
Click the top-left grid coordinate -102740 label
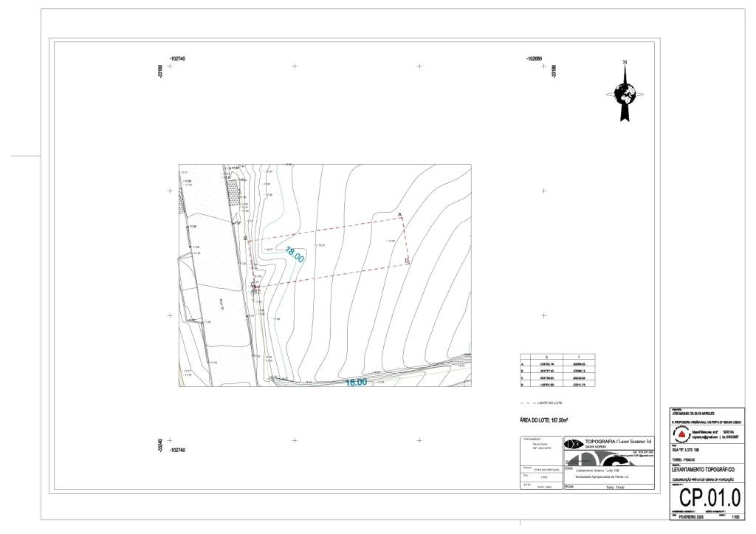pyautogui.click(x=177, y=59)
